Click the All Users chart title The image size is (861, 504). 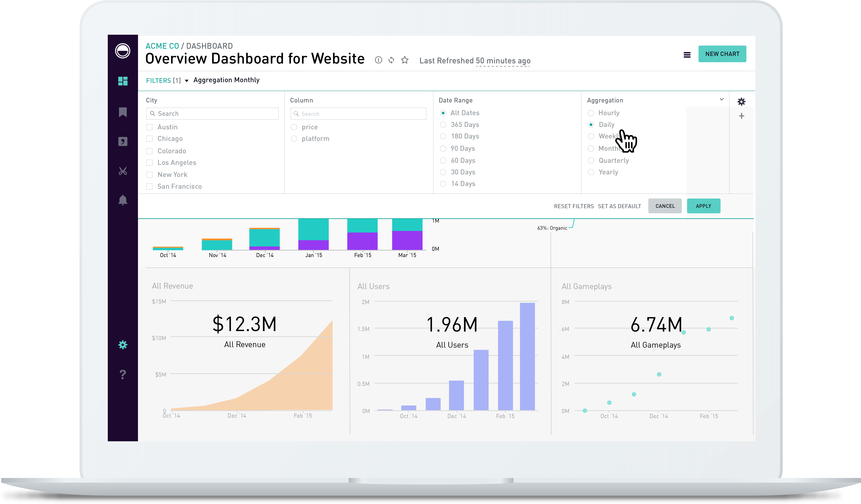tap(373, 286)
